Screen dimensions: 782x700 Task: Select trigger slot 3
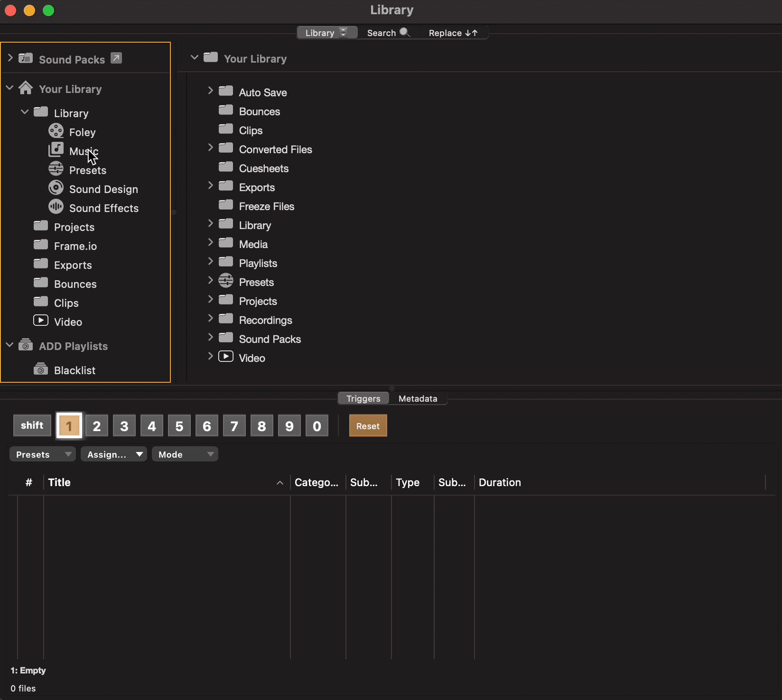coord(124,425)
